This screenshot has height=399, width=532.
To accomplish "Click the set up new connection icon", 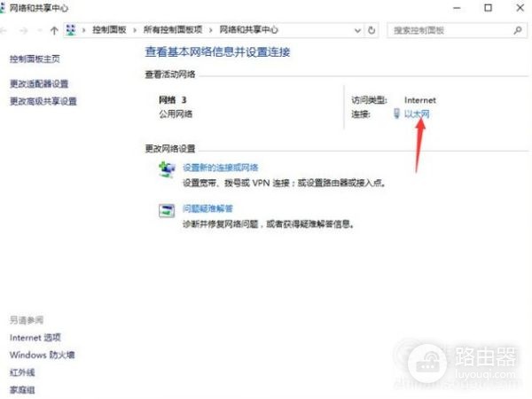I will coord(167,169).
